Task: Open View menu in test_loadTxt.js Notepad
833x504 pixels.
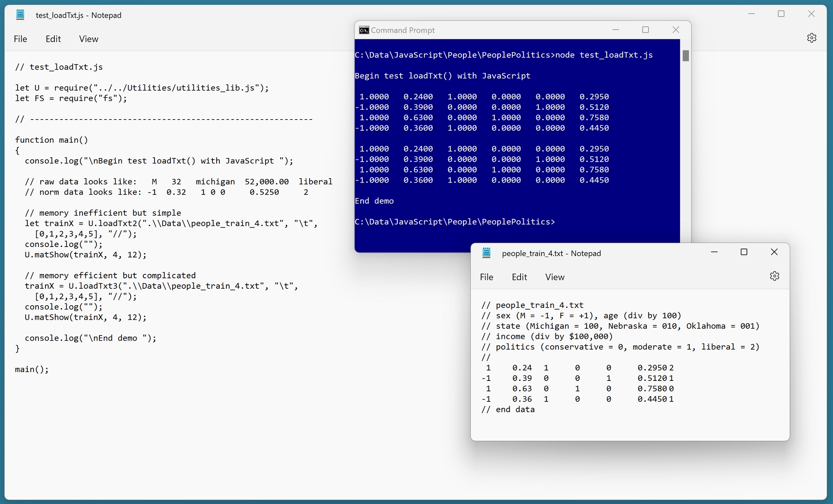Action: point(89,39)
